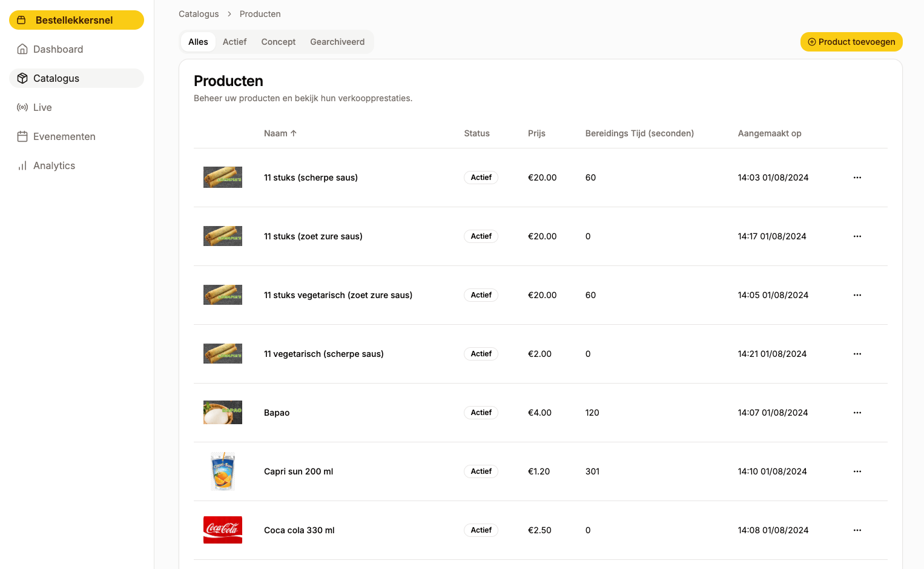The image size is (924, 569).
Task: Select the Catalogus cube icon in sidebar
Action: (22, 78)
